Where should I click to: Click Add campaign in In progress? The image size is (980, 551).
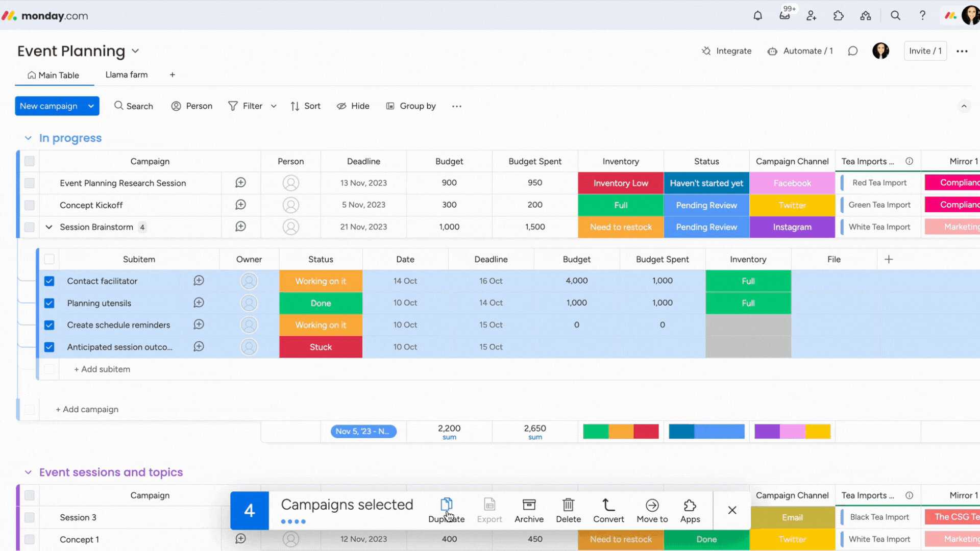87,409
